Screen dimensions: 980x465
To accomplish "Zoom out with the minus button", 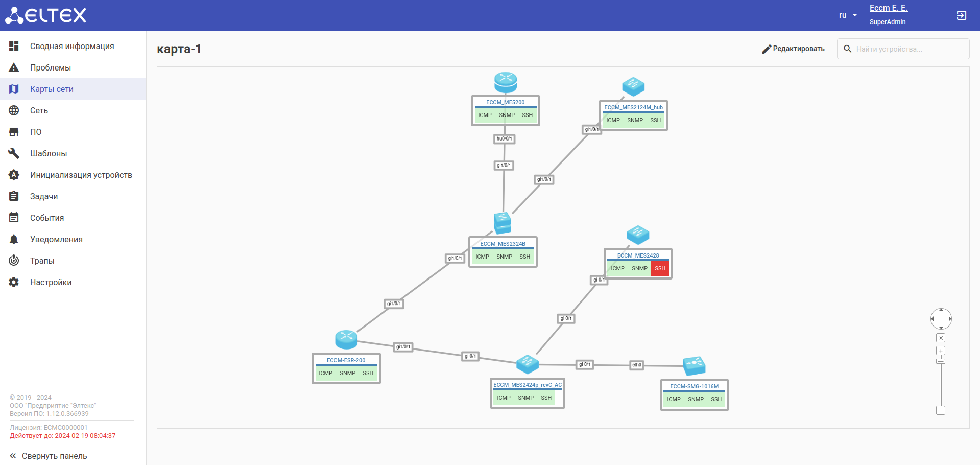I will coord(941,410).
